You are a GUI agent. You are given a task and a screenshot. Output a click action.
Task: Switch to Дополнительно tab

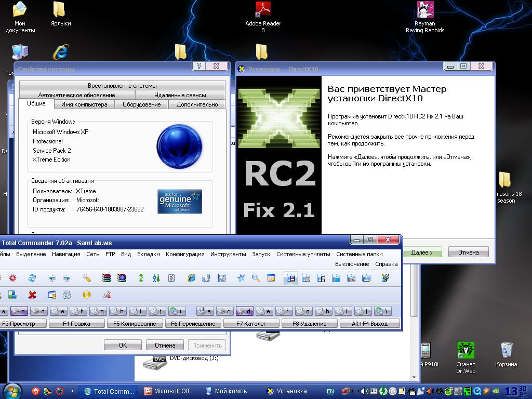[197, 104]
